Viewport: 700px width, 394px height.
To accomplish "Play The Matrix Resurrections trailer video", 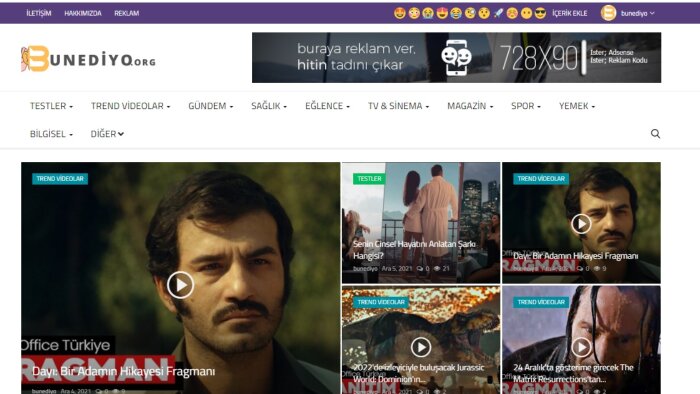I will click(x=581, y=347).
